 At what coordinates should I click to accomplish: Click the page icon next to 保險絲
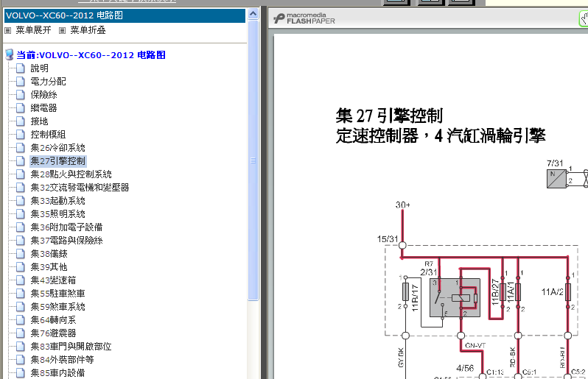(21, 95)
